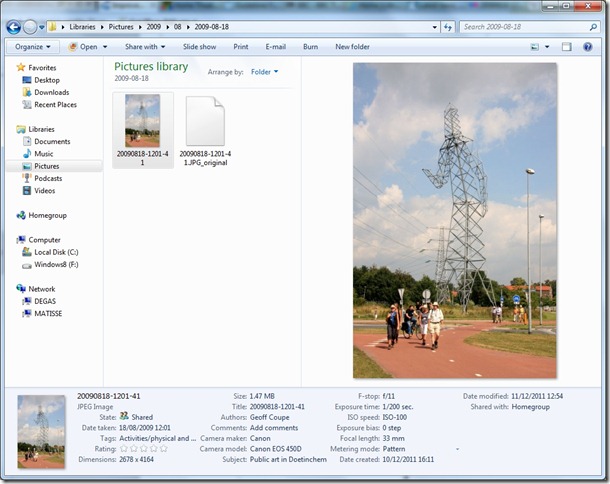Screen dimensions: 610x484
Task: Click the Homegroup item in navigation pane
Action: (x=48, y=215)
